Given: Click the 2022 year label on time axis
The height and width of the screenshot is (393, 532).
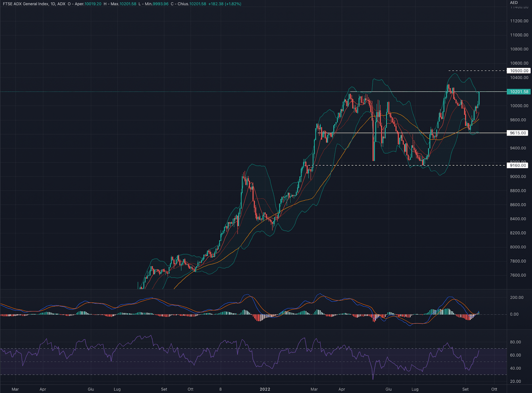Looking at the screenshot, I should [265, 389].
